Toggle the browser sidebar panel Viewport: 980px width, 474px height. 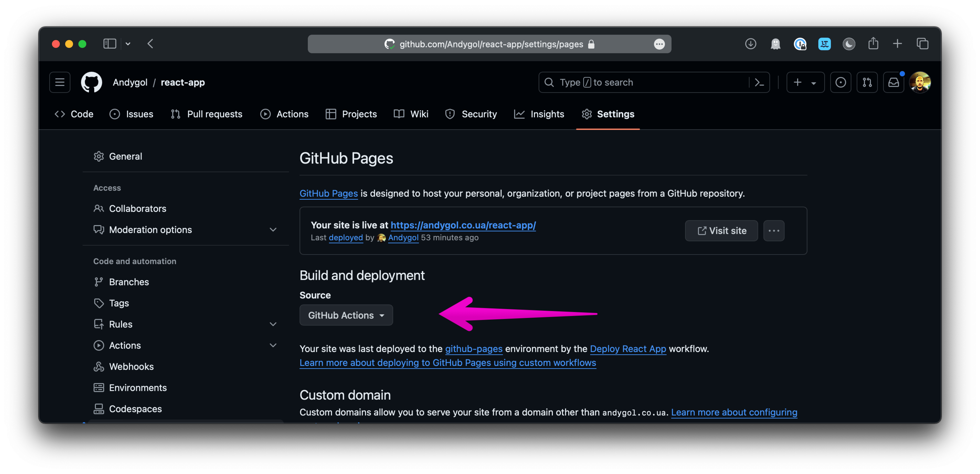tap(110, 44)
